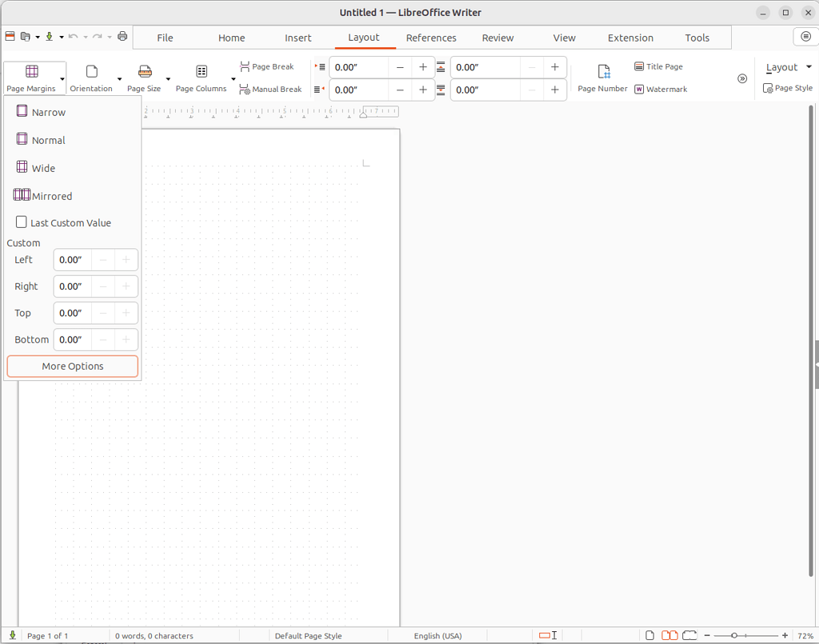Insert a Page Break
This screenshot has width=819, height=644.
[x=267, y=66]
